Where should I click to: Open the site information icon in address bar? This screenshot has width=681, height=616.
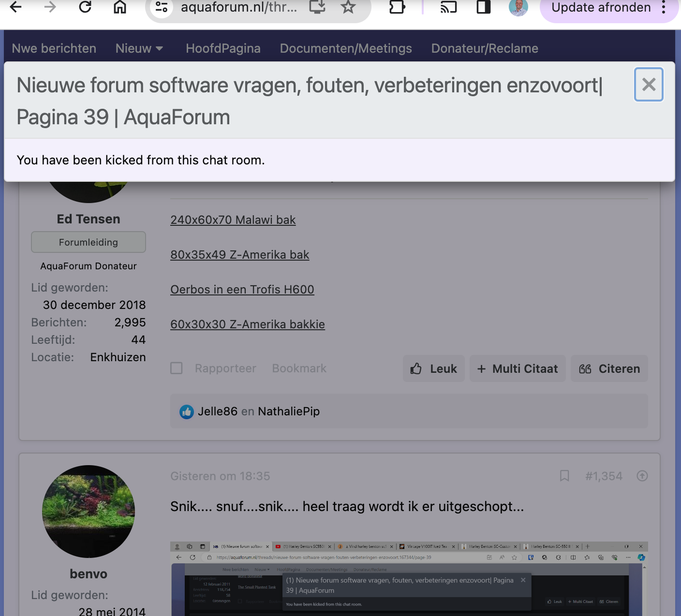[162, 7]
